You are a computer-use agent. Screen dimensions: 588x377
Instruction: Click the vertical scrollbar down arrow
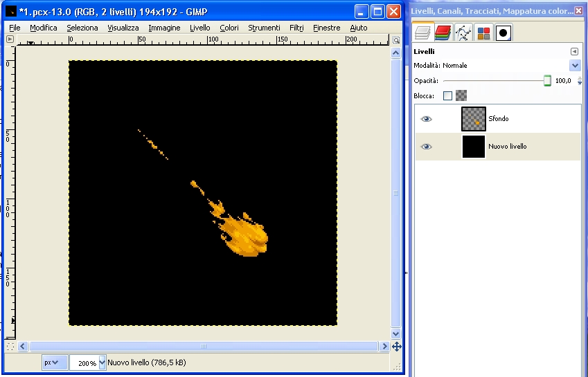tap(395, 333)
